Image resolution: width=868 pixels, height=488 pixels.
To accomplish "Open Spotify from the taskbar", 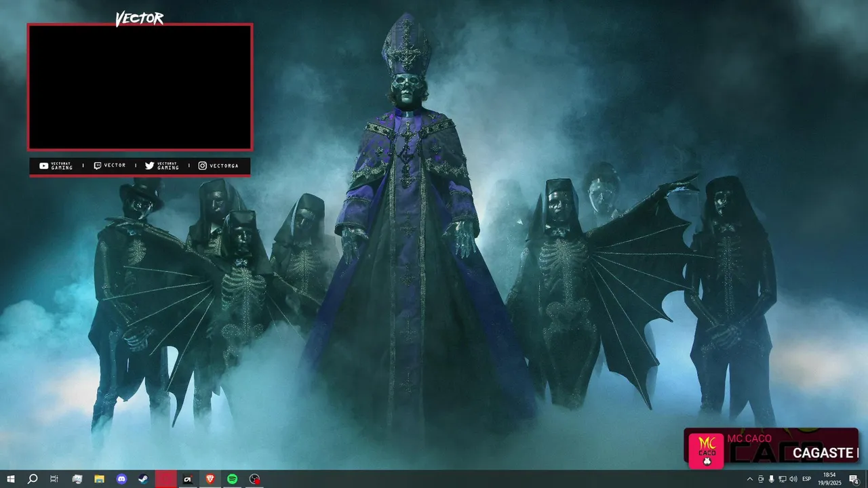I will (232, 479).
